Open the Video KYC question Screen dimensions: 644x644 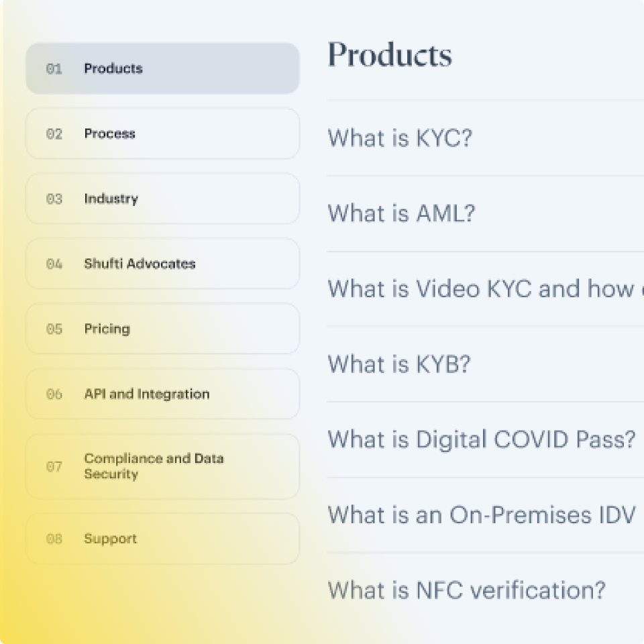coord(482,289)
